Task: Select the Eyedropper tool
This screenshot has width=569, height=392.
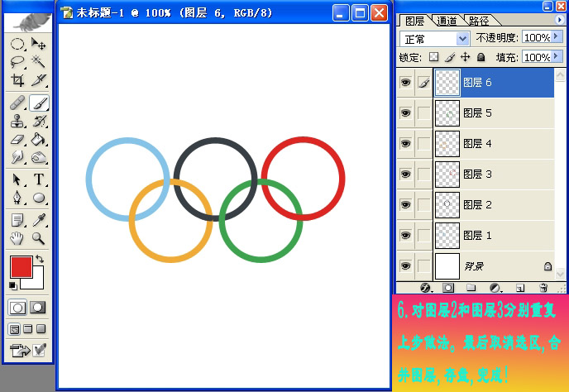Action: tap(39, 220)
